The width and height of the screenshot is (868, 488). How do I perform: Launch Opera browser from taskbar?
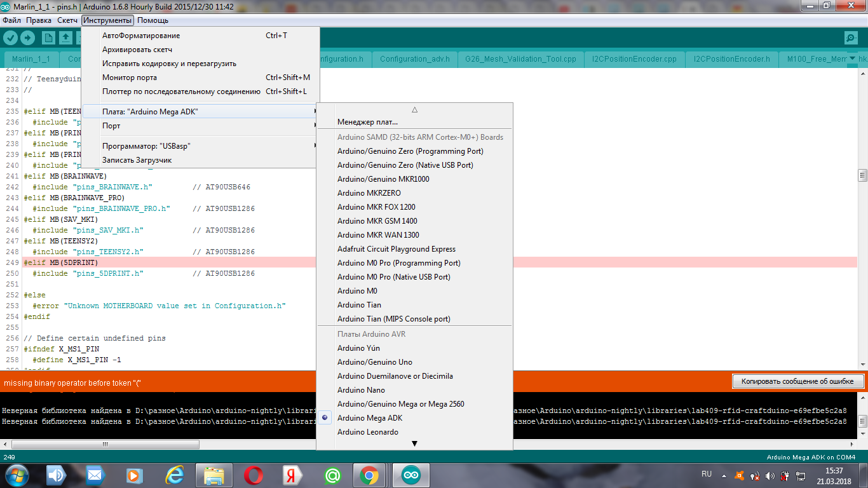(x=254, y=475)
